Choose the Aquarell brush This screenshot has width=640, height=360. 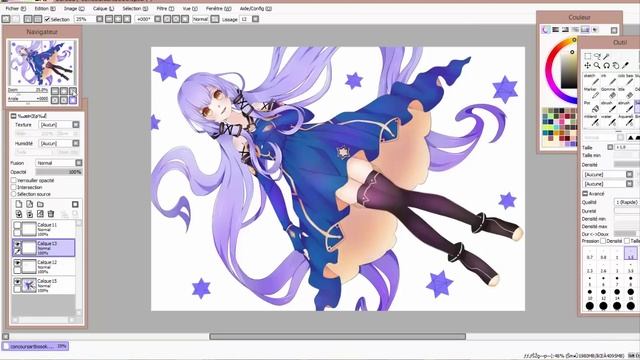(x=627, y=120)
